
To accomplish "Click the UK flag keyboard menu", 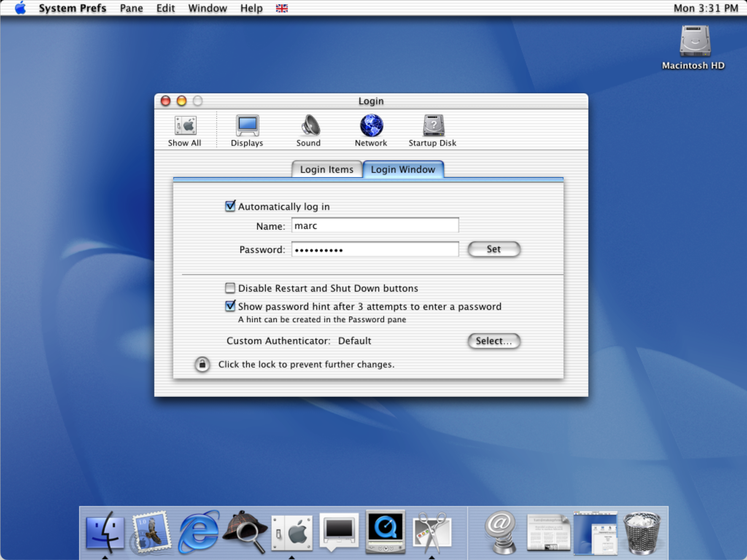I will [x=282, y=8].
